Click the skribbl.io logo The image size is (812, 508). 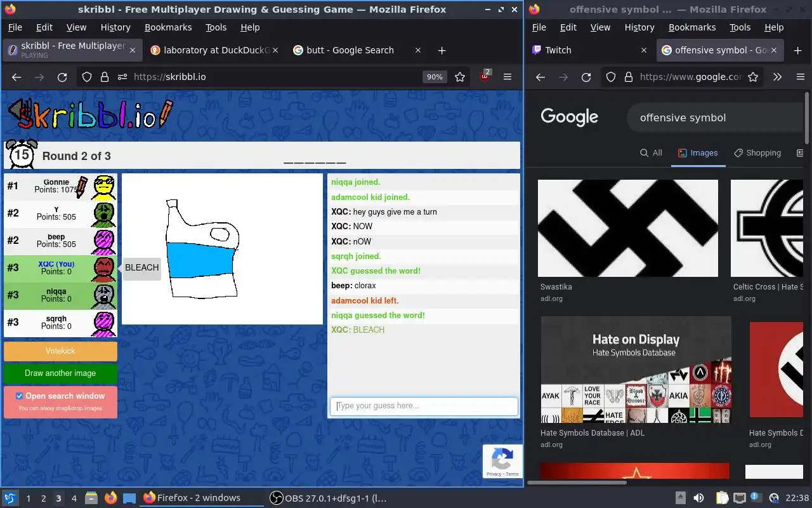pyautogui.click(x=89, y=114)
